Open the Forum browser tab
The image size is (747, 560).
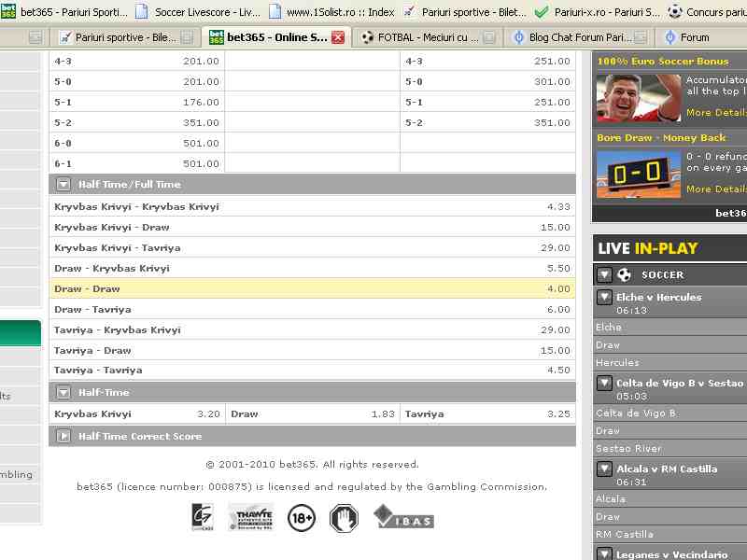point(701,37)
